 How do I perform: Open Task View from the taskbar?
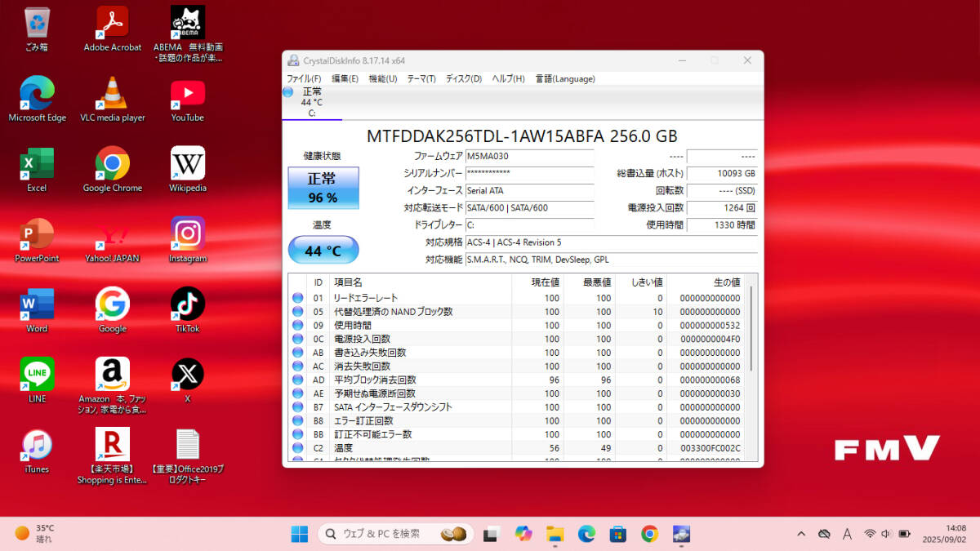(491, 534)
